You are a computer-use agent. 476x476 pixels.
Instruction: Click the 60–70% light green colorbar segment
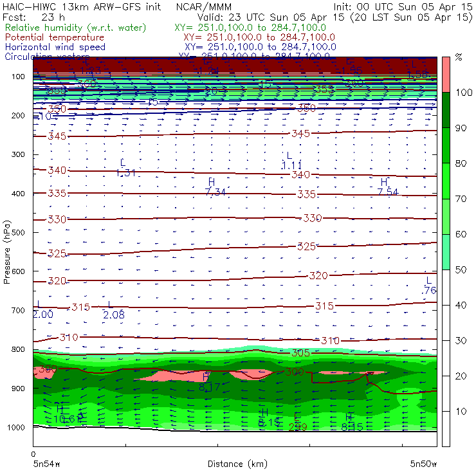tap(446, 216)
